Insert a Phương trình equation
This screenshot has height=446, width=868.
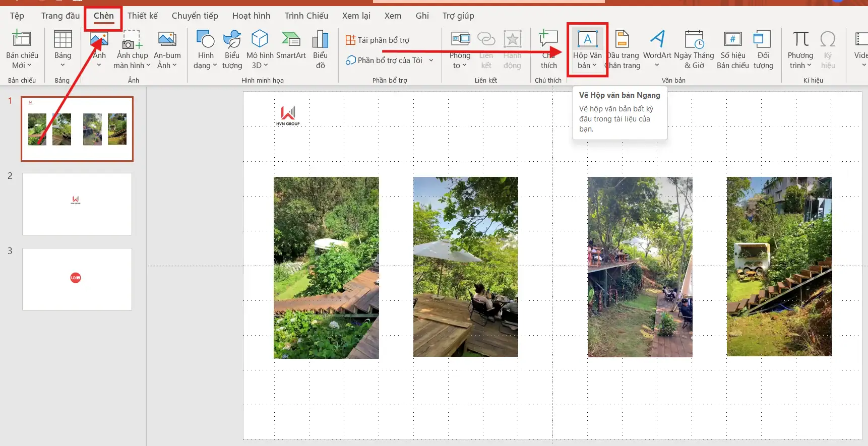click(x=800, y=49)
